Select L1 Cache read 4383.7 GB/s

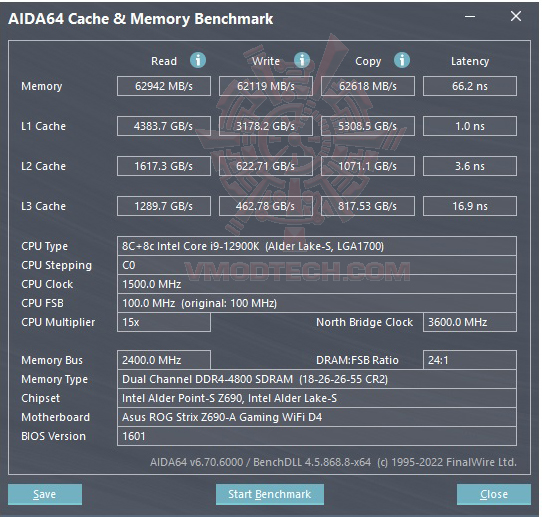click(x=164, y=126)
